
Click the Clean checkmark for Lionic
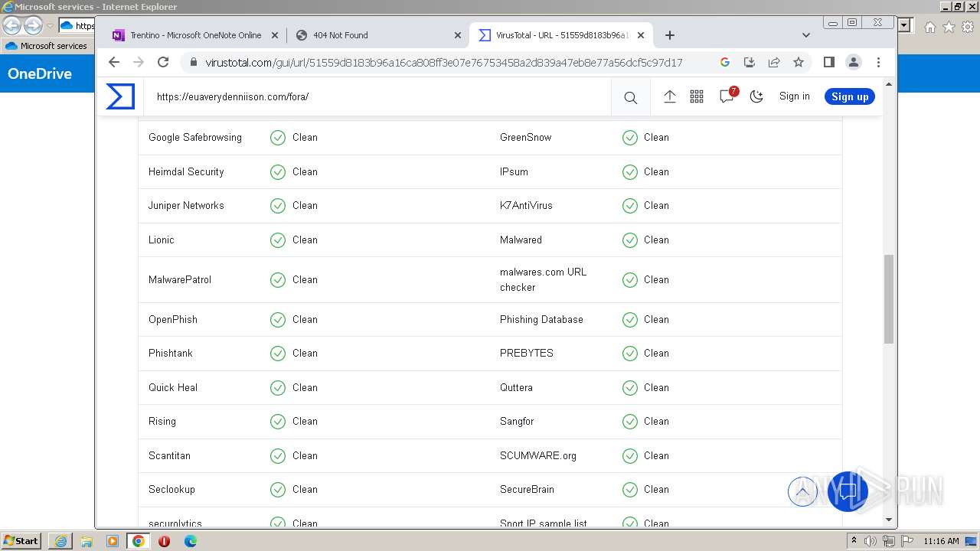click(x=278, y=240)
